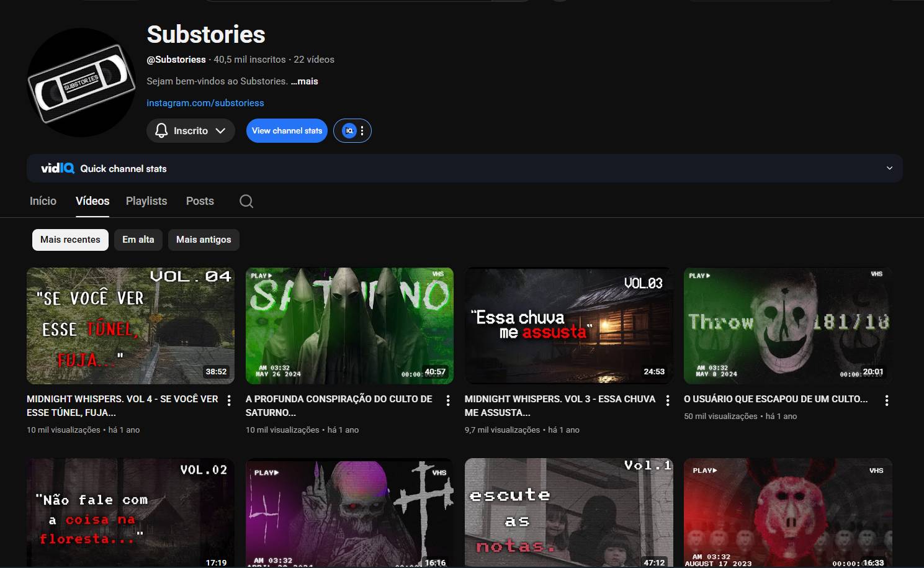This screenshot has width=924, height=568.
Task: Open the Inscrito subscription dropdown
Action: (191, 131)
